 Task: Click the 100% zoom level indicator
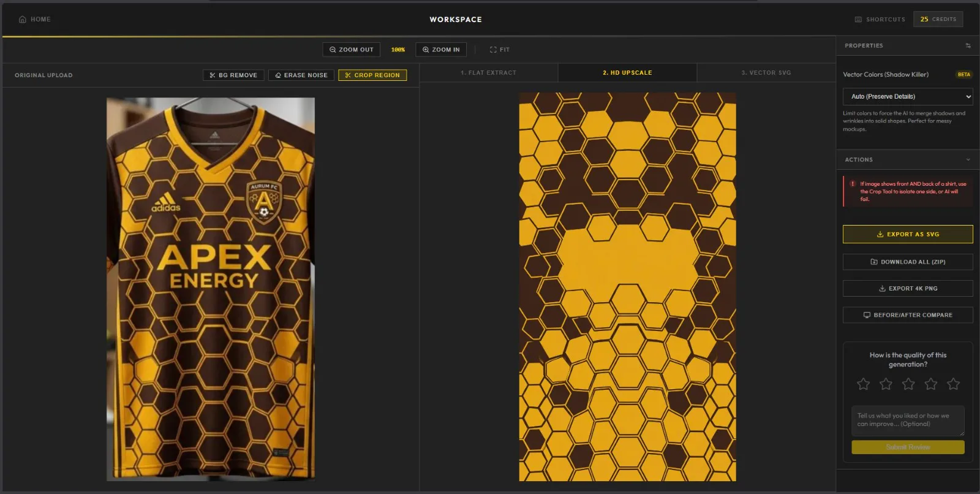pyautogui.click(x=398, y=50)
